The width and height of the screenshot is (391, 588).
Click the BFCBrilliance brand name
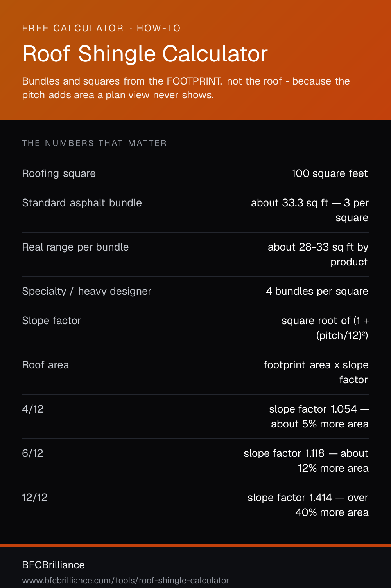[x=54, y=565]
